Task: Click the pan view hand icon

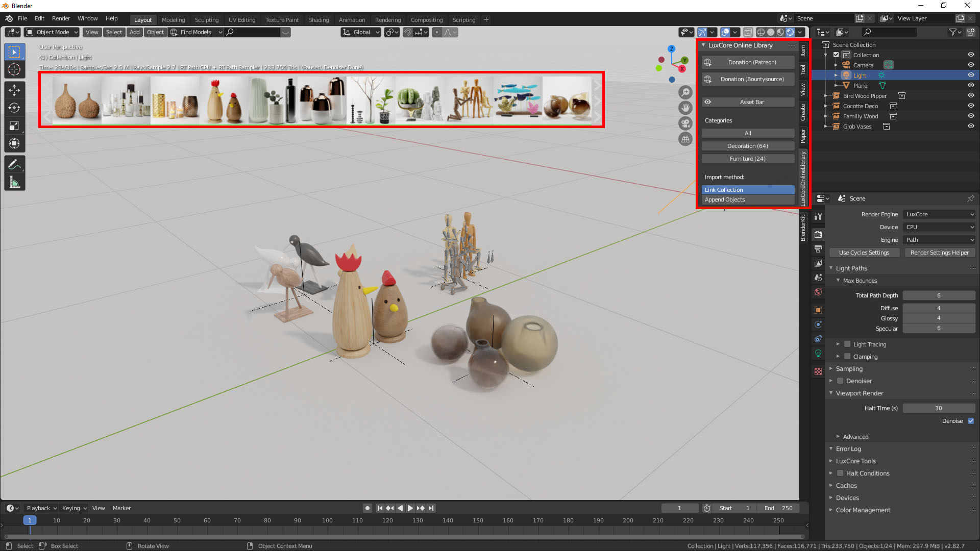Action: click(x=685, y=108)
